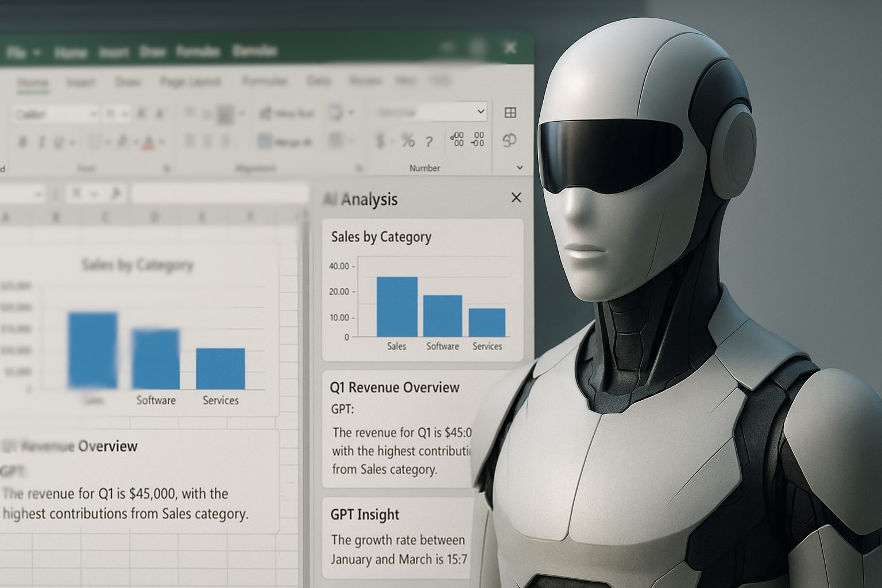This screenshot has width=882, height=588.
Task: Select the Services bar in AI Analysis chart
Action: coord(487,323)
